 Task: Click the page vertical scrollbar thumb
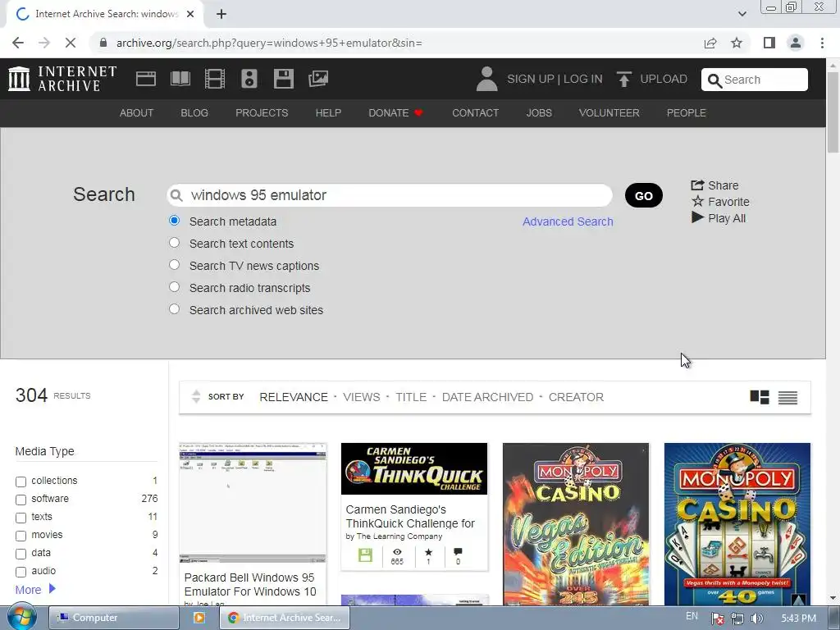(x=833, y=112)
